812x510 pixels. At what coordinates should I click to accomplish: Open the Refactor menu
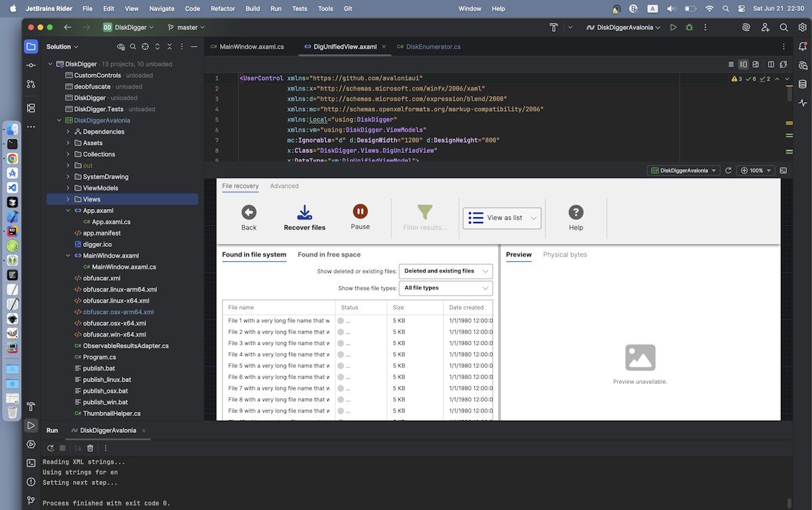click(223, 9)
